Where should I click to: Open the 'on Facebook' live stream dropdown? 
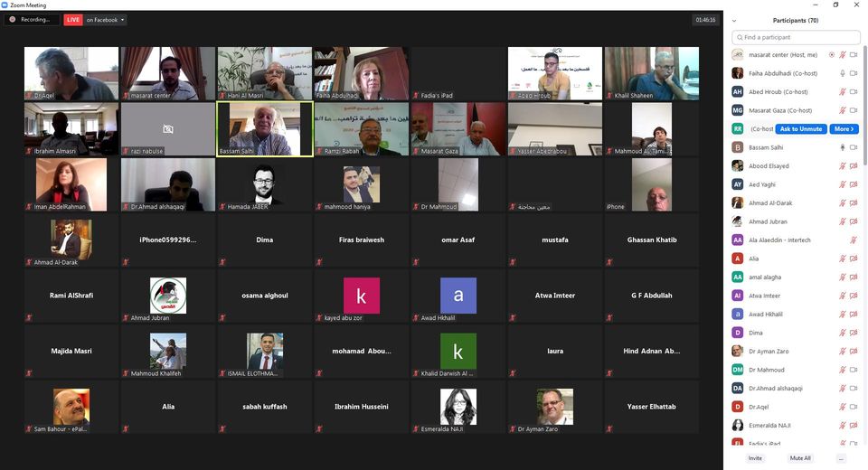click(105, 19)
